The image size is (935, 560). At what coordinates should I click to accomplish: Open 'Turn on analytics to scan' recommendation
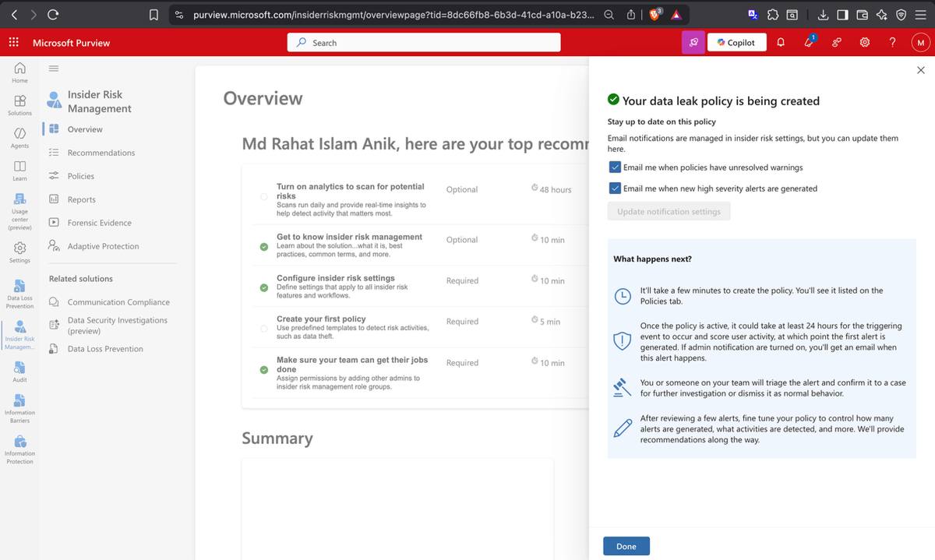click(x=351, y=191)
